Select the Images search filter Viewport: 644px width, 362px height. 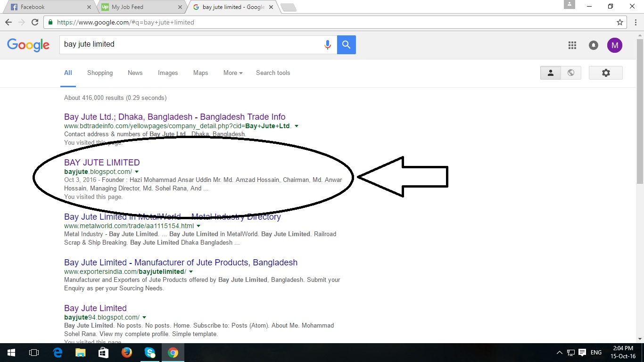tap(168, 73)
